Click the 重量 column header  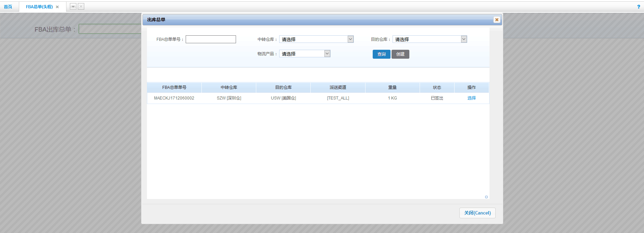tap(392, 88)
